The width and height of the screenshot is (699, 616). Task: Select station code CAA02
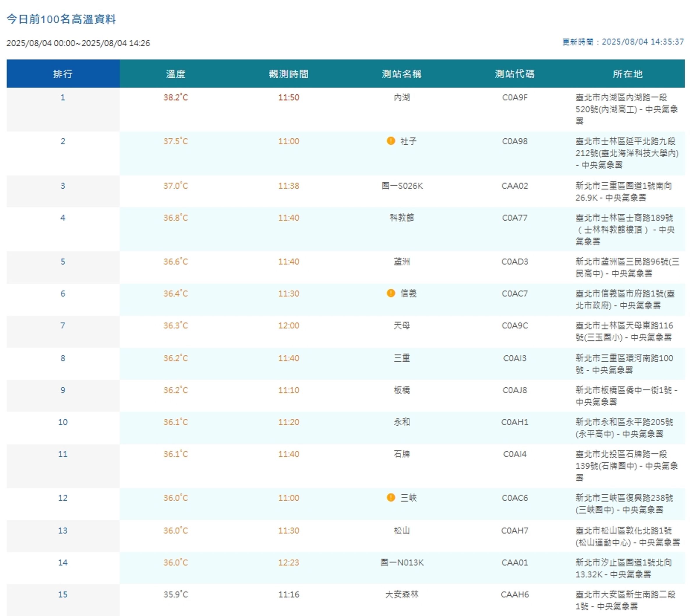tap(515, 186)
